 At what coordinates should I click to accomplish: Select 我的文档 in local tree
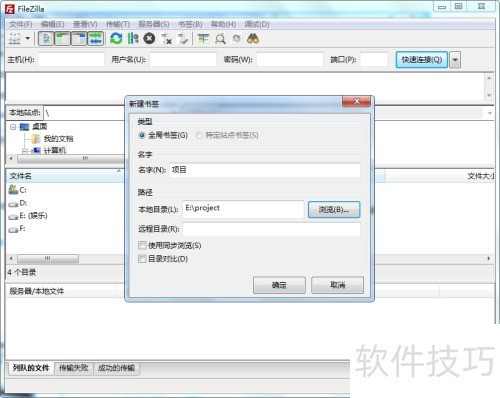(x=58, y=139)
